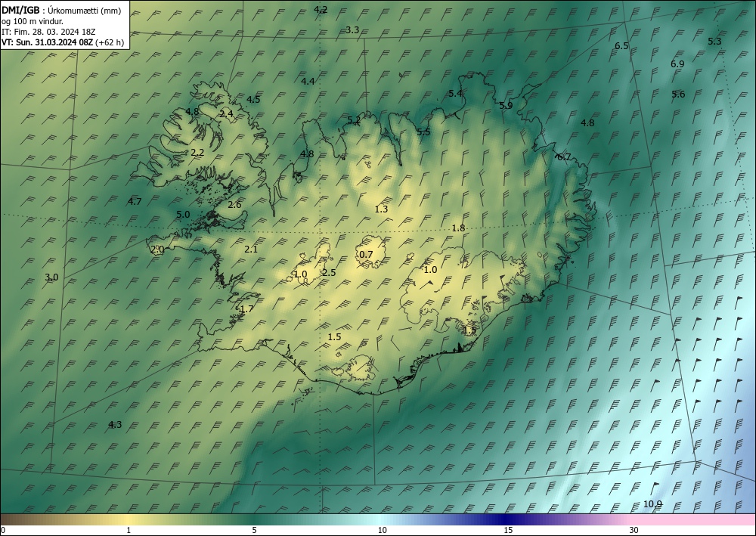Click the color scale tick label 1
The width and height of the screenshot is (756, 536).
[129, 530]
